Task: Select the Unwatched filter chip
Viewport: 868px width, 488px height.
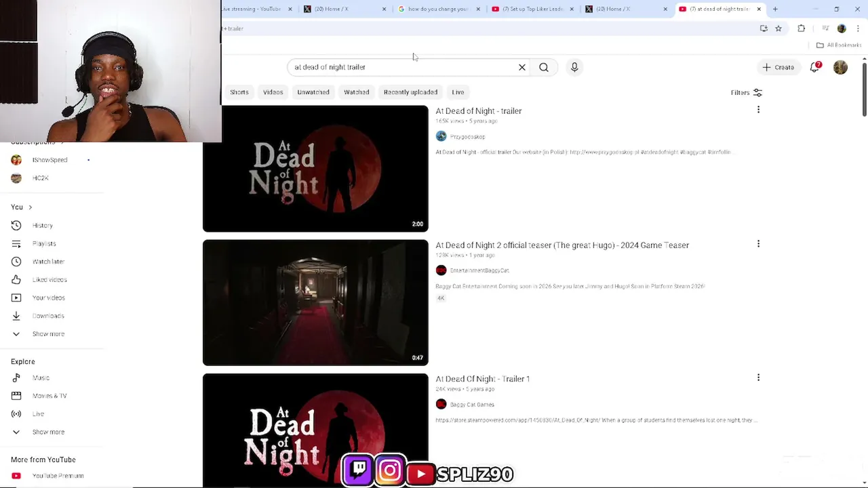Action: coord(313,92)
